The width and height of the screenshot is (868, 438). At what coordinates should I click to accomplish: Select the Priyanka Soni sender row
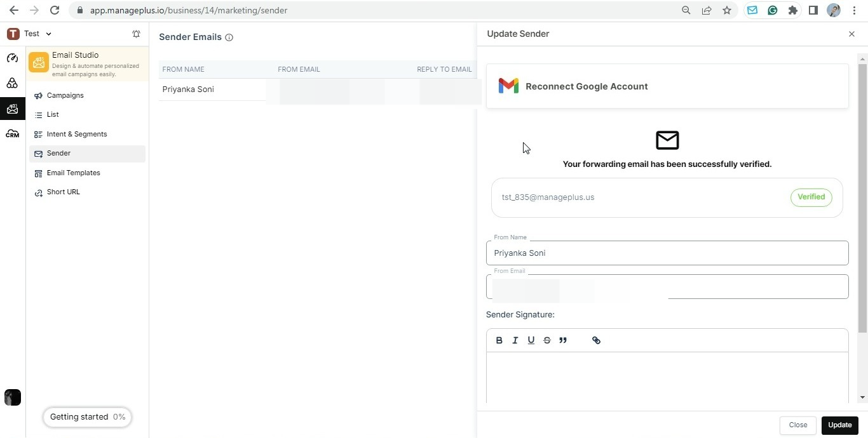click(x=318, y=90)
